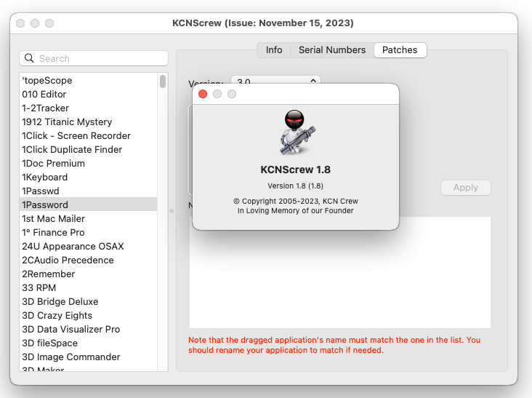Focus the Search input field
The height and width of the screenshot is (398, 532).
94,58
